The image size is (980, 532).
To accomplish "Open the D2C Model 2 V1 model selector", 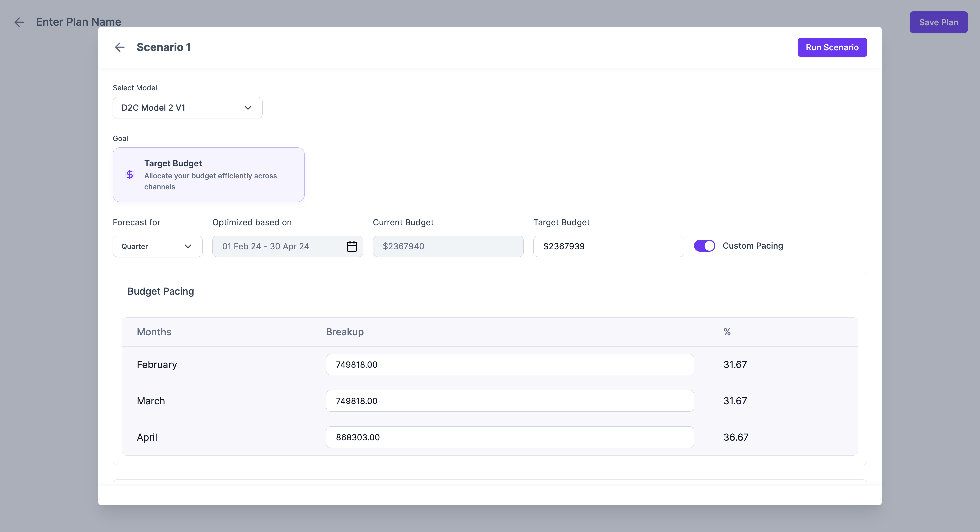I will click(187, 108).
